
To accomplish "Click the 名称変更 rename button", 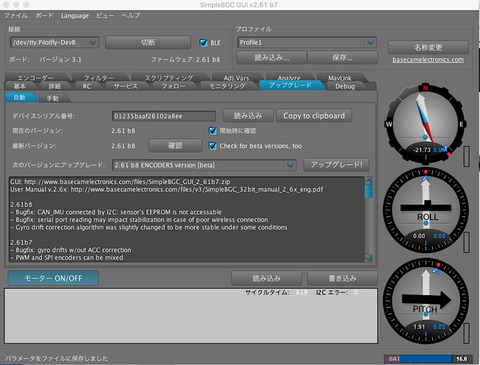I will point(428,47).
